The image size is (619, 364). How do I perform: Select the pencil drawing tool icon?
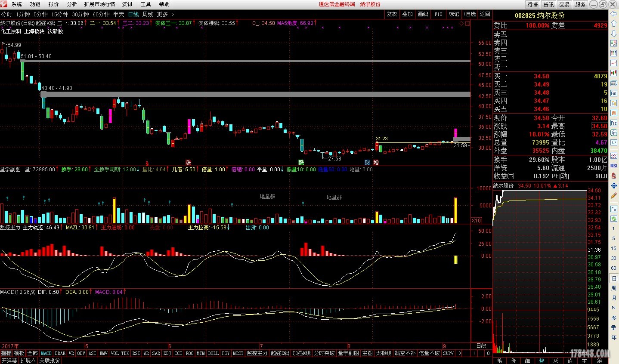614,196
